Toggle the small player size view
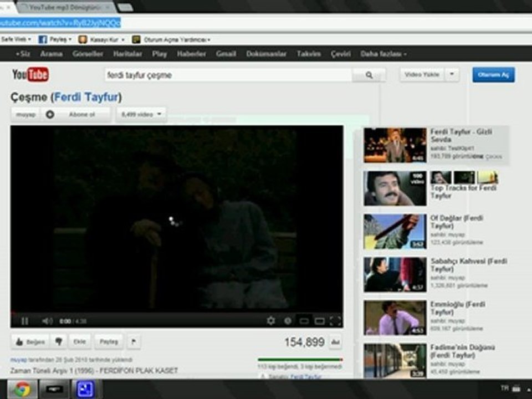The height and width of the screenshot is (399, 532). (x=304, y=321)
